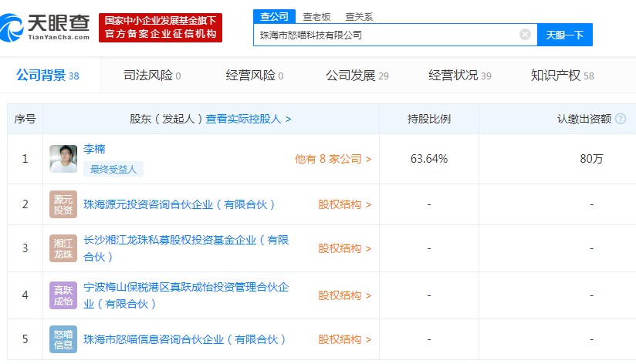Click the 序号 column header

(25, 119)
